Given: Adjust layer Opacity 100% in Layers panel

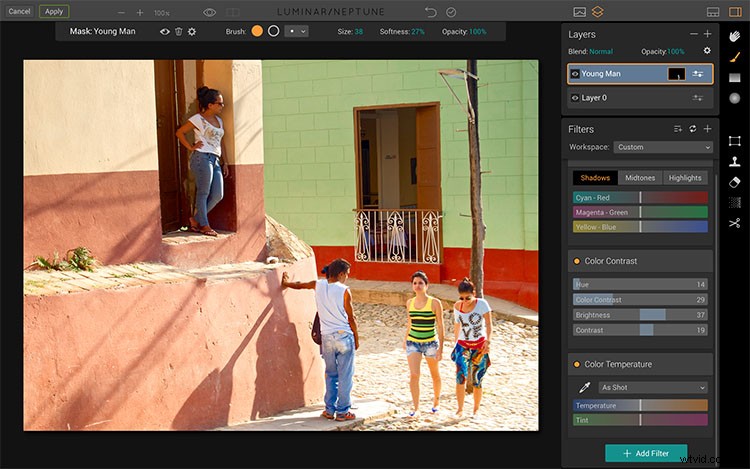Looking at the screenshot, I should [x=676, y=51].
